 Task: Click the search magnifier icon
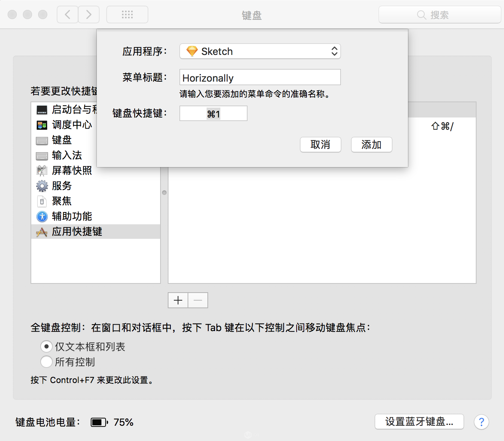[421, 15]
